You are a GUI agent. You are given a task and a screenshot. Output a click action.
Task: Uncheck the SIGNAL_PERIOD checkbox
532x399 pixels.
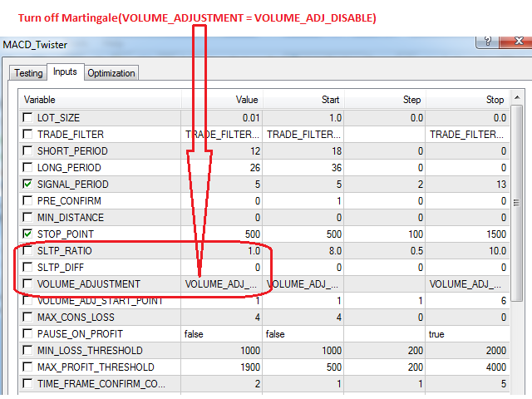click(28, 185)
